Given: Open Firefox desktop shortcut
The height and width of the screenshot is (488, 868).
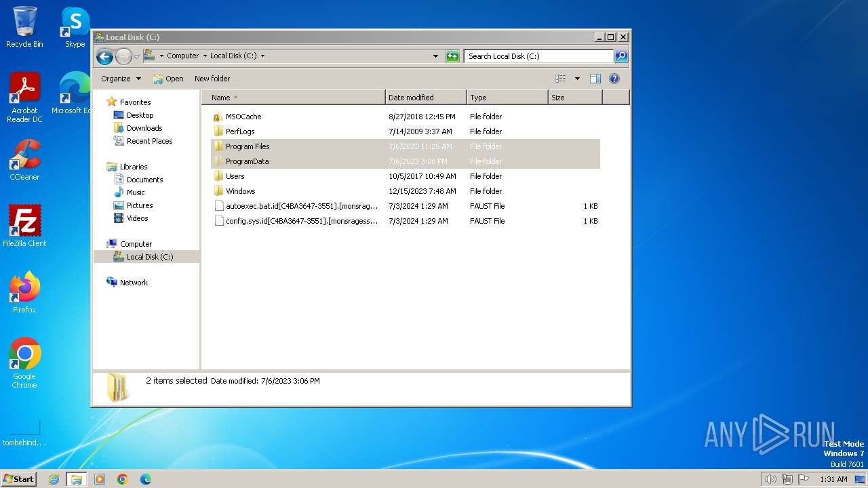Looking at the screenshot, I should [24, 293].
